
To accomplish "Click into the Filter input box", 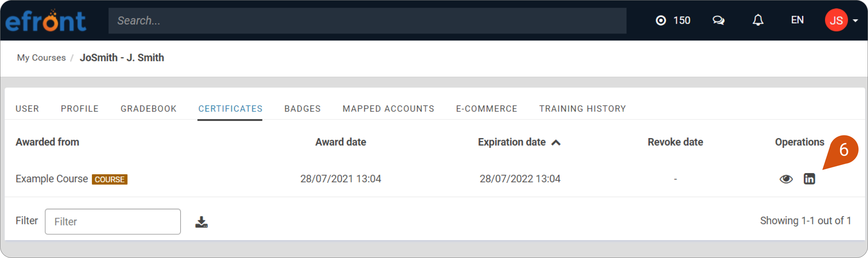I will [x=113, y=222].
